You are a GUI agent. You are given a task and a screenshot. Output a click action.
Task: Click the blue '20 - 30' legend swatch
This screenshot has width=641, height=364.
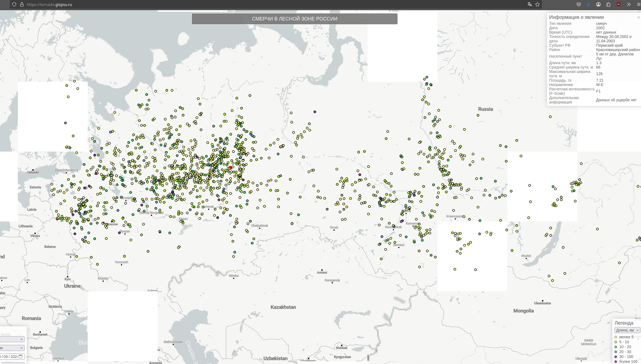[x=616, y=352]
